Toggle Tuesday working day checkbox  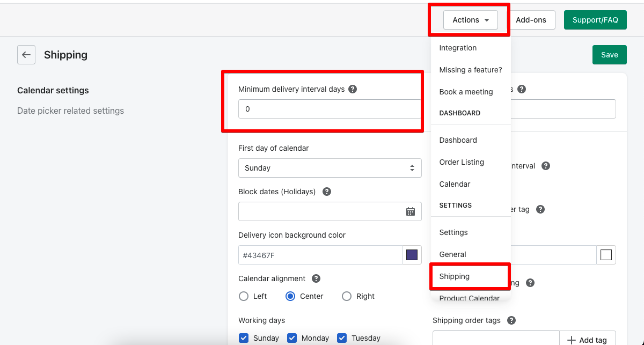coord(342,338)
